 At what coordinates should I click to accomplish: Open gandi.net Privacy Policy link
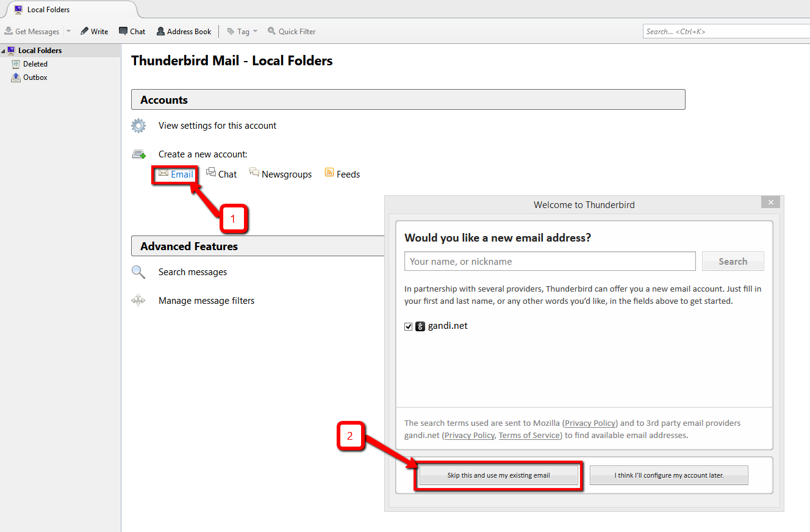click(469, 435)
